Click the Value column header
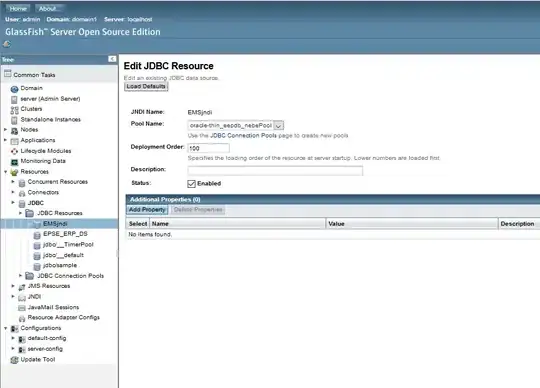This screenshot has width=540, height=388. pyautogui.click(x=412, y=224)
